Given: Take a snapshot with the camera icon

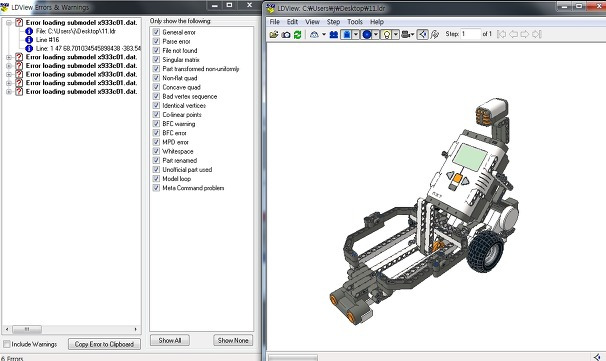Looking at the screenshot, I should coord(286,35).
